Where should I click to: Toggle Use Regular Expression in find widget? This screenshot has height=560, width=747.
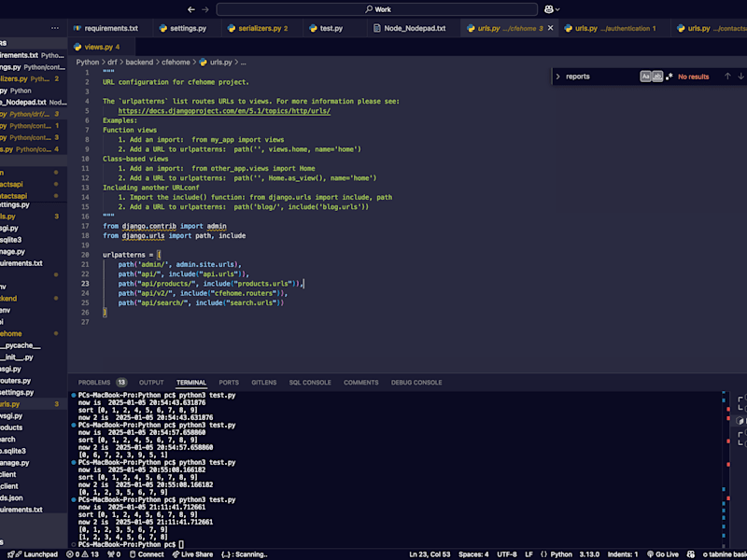(x=669, y=77)
